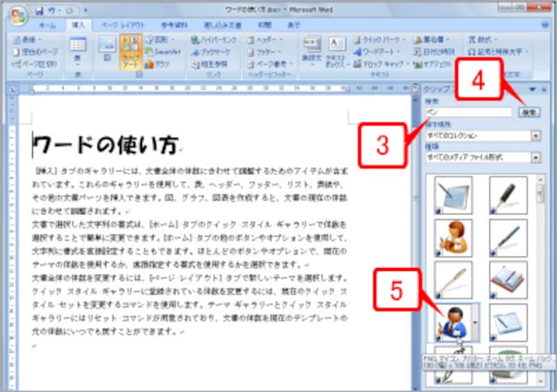Insert a 相互参照 cross-reference

(x=210, y=64)
